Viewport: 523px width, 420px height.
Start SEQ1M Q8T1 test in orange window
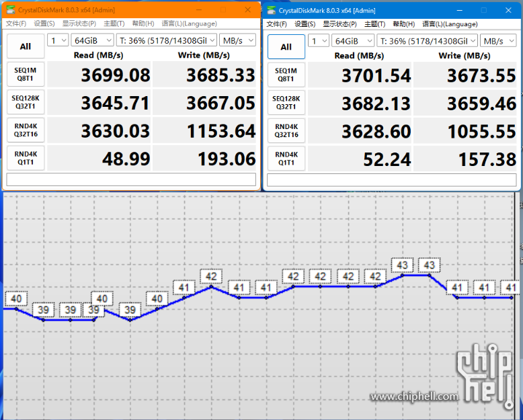[x=26, y=75]
